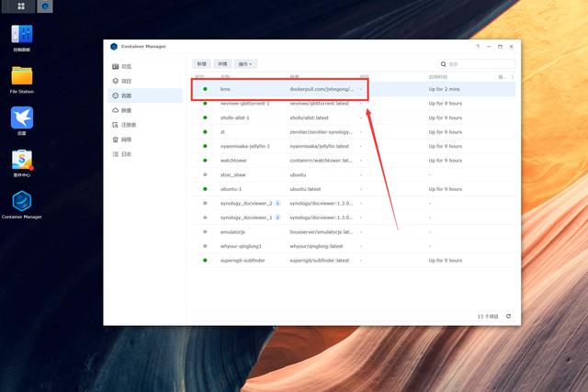
Task: Click the Container Manager title bar logo
Action: click(x=114, y=47)
